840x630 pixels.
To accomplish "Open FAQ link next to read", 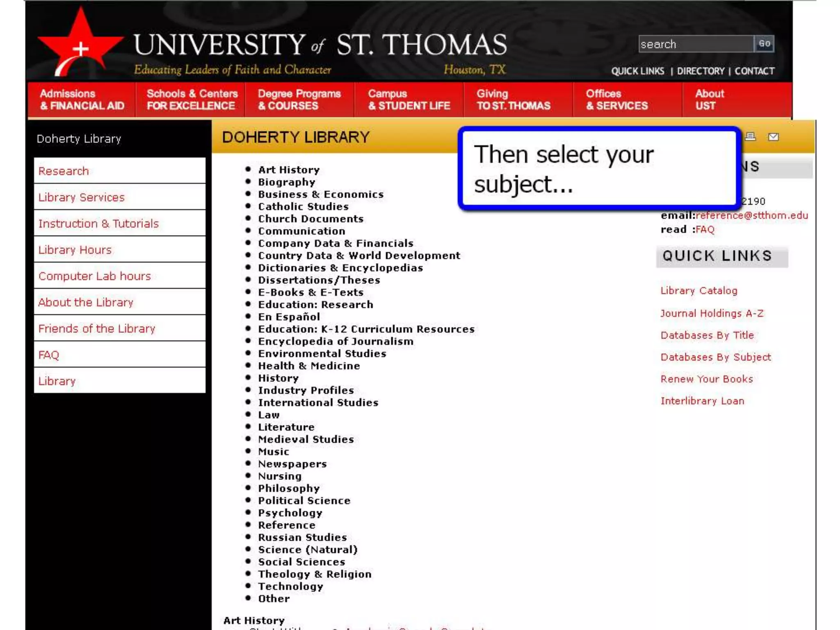I will click(705, 229).
